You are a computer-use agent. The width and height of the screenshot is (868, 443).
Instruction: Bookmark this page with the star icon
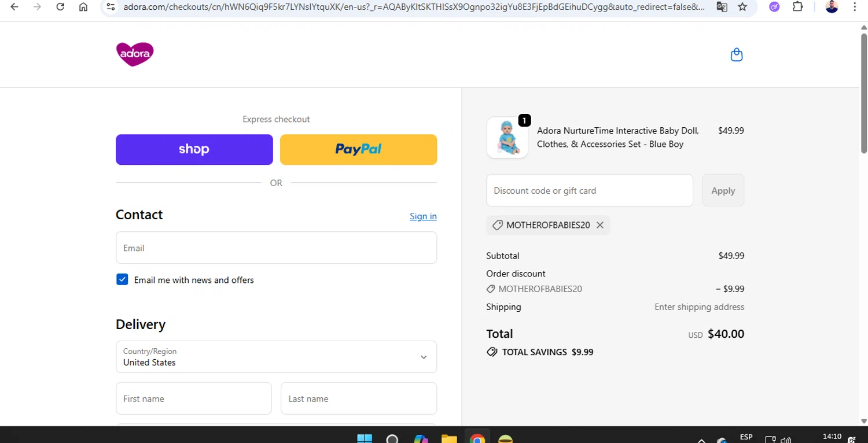pyautogui.click(x=742, y=7)
